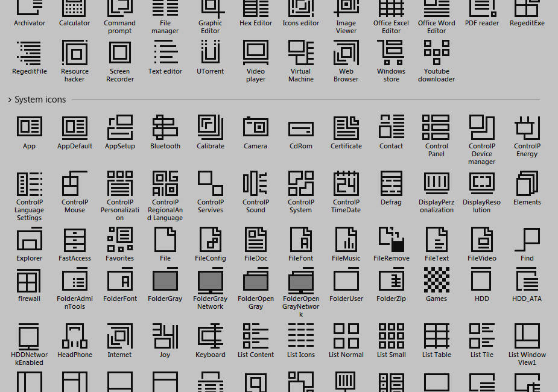Select ControlP RegionalAnd Language icon
This screenshot has width=558, height=392.
pos(165,183)
